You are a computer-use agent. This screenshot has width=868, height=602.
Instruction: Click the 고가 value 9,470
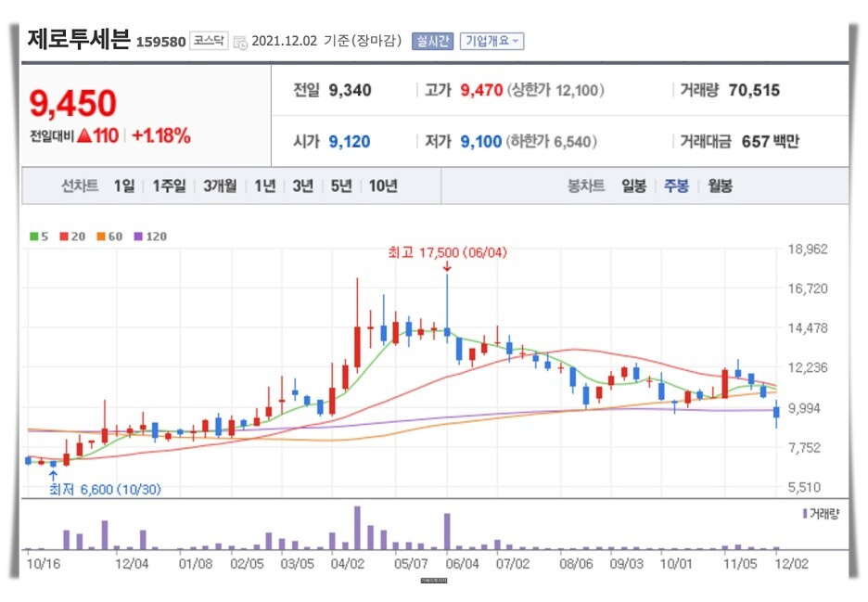click(481, 90)
